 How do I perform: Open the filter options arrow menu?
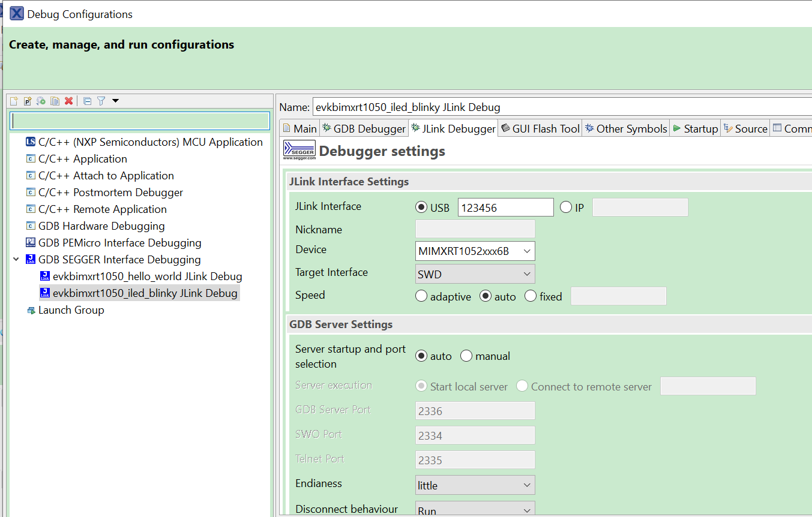(115, 101)
